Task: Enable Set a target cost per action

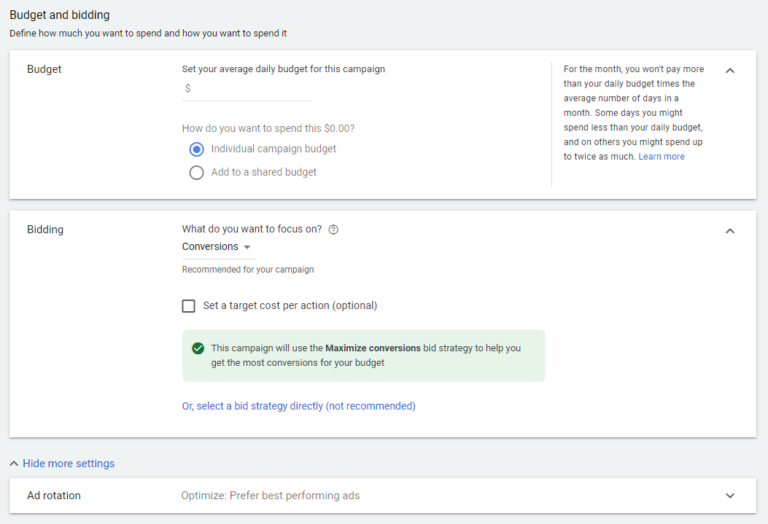Action: [189, 306]
